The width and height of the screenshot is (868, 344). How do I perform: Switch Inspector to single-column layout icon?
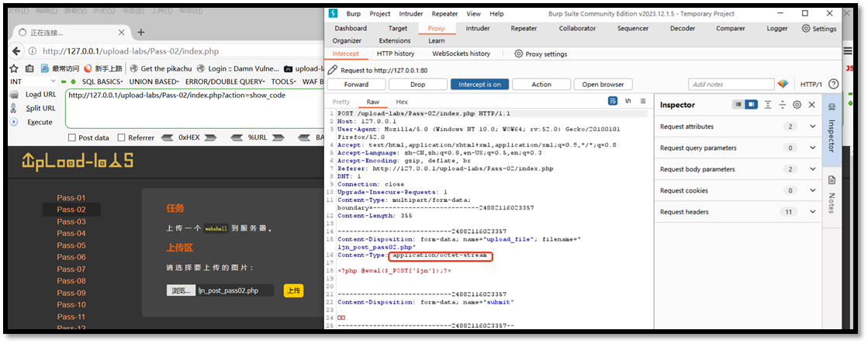pos(738,105)
